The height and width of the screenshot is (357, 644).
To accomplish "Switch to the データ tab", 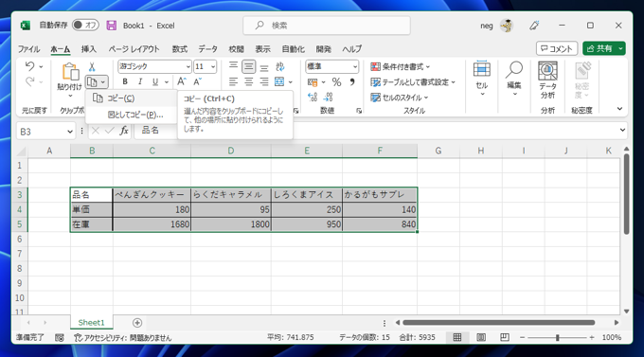I will [x=207, y=49].
